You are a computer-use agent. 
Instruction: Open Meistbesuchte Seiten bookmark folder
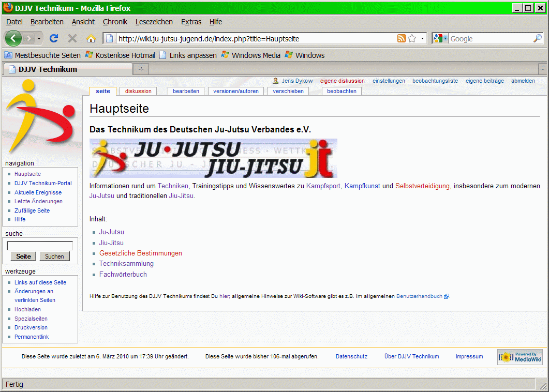coord(42,55)
